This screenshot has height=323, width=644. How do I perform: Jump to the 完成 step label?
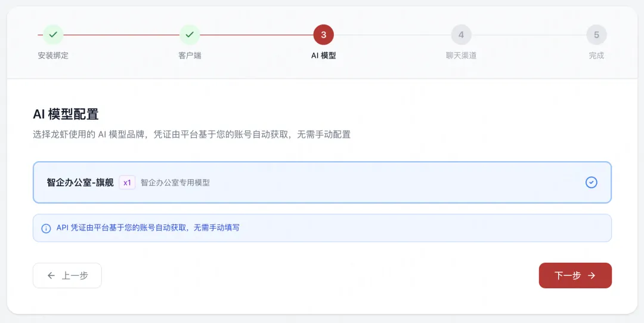point(596,56)
